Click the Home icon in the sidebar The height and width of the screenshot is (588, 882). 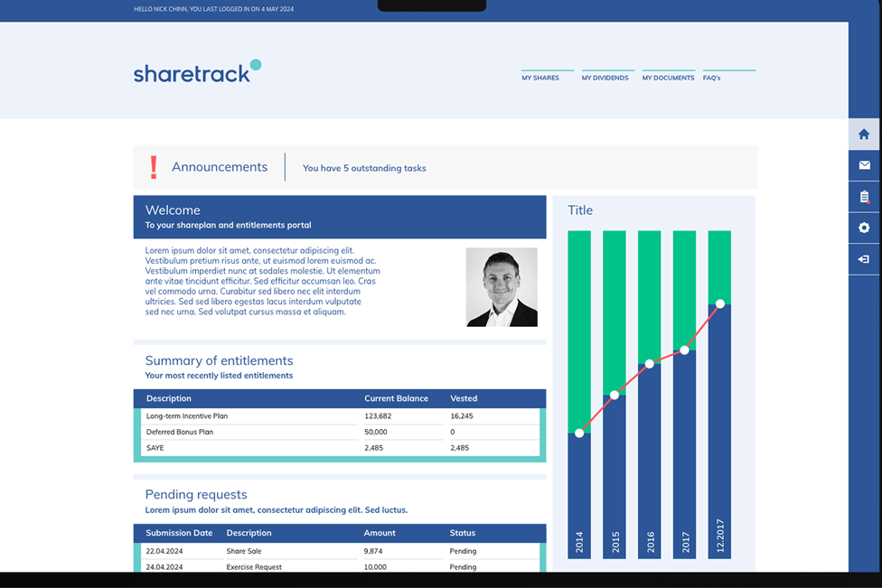click(x=864, y=134)
